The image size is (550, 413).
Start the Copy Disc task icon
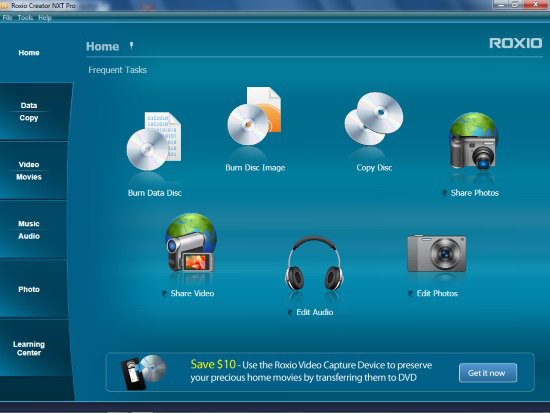coord(374,119)
